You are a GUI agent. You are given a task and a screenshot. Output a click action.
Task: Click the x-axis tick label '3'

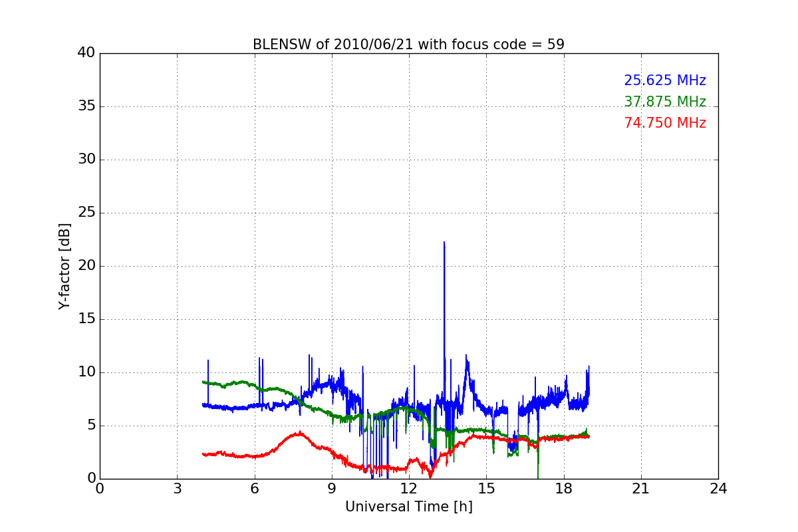pos(177,489)
